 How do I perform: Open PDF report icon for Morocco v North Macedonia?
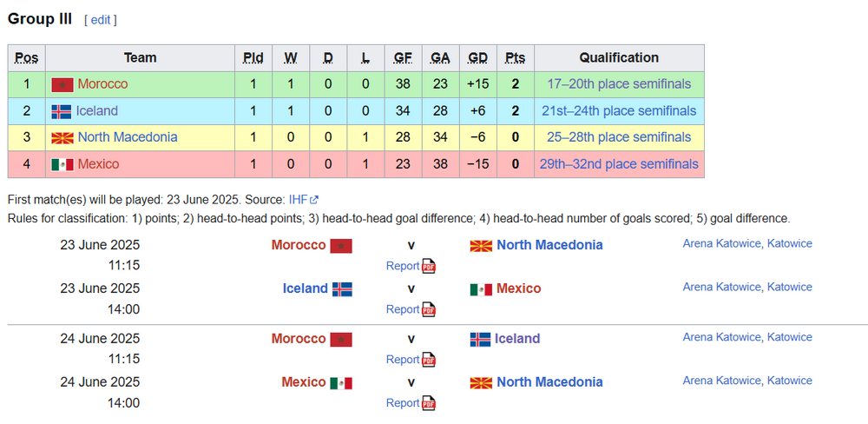[x=429, y=267]
